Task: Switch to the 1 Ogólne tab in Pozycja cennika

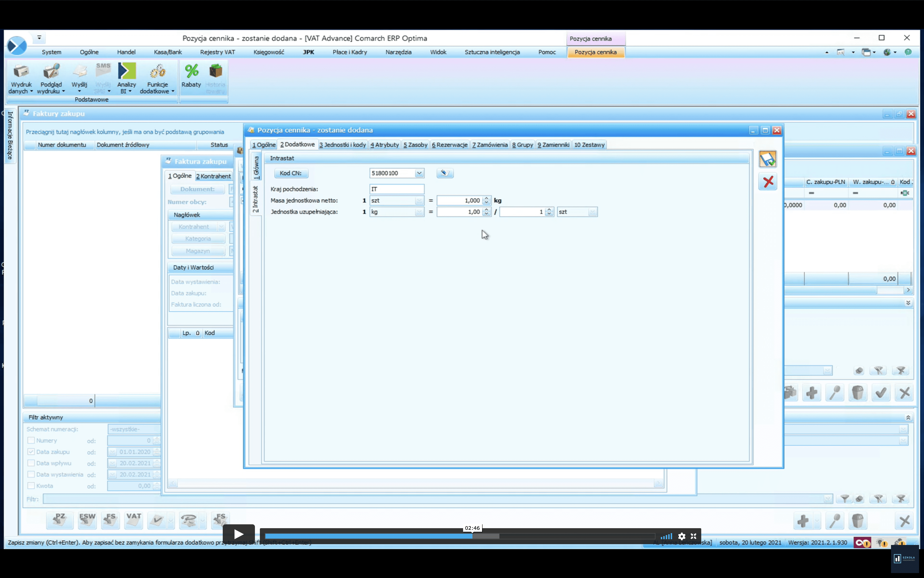Action: coord(264,145)
